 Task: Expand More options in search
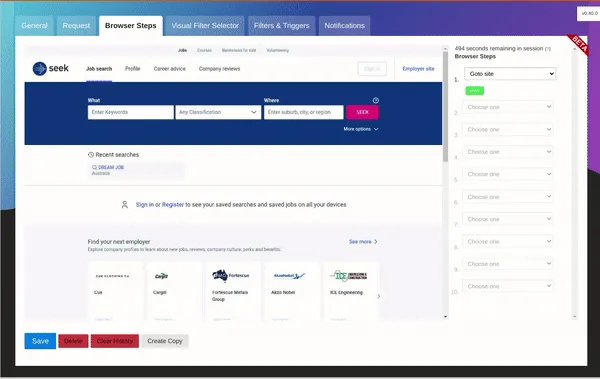pos(361,129)
